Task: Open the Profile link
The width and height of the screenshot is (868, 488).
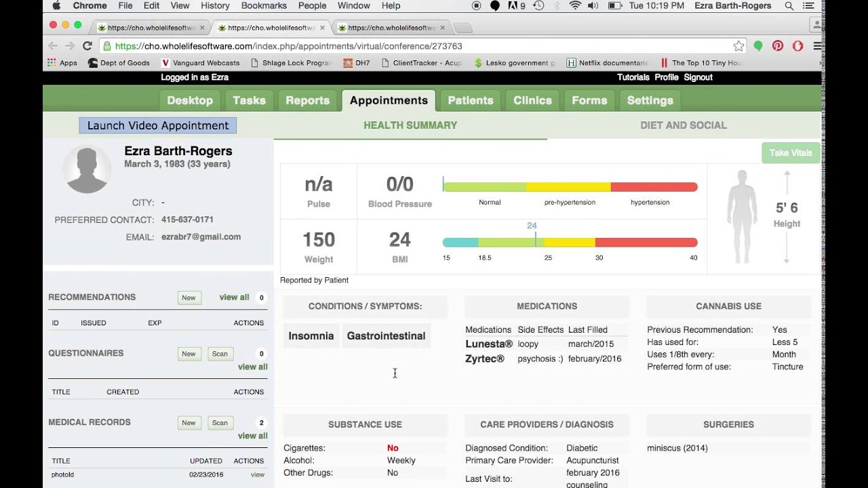Action: coord(667,77)
